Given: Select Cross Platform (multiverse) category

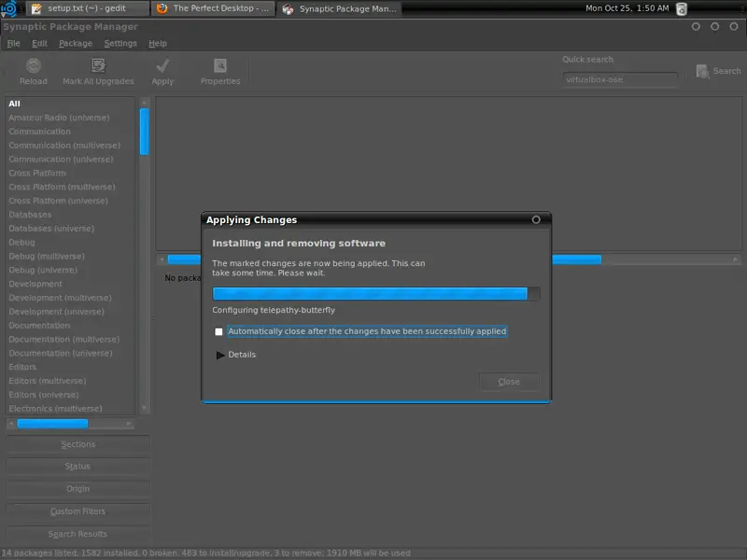Looking at the screenshot, I should point(71,187).
